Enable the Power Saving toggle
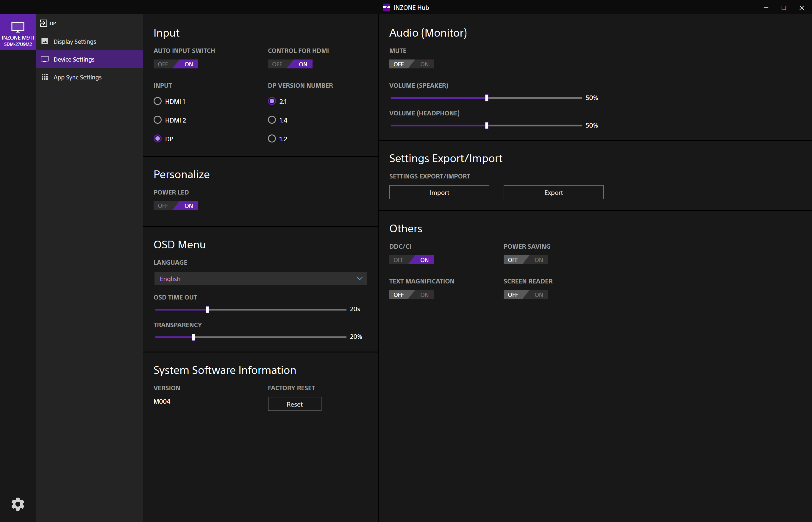The width and height of the screenshot is (812, 522). pos(526,260)
